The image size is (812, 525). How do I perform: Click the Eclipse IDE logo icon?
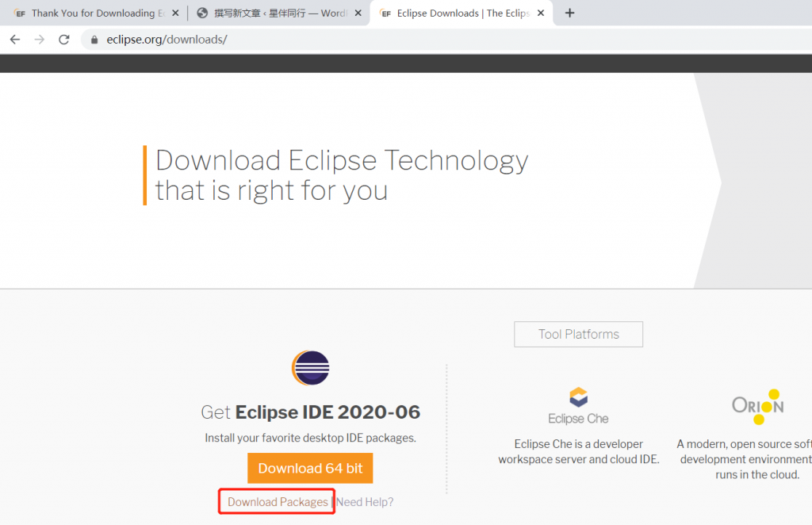click(x=310, y=368)
